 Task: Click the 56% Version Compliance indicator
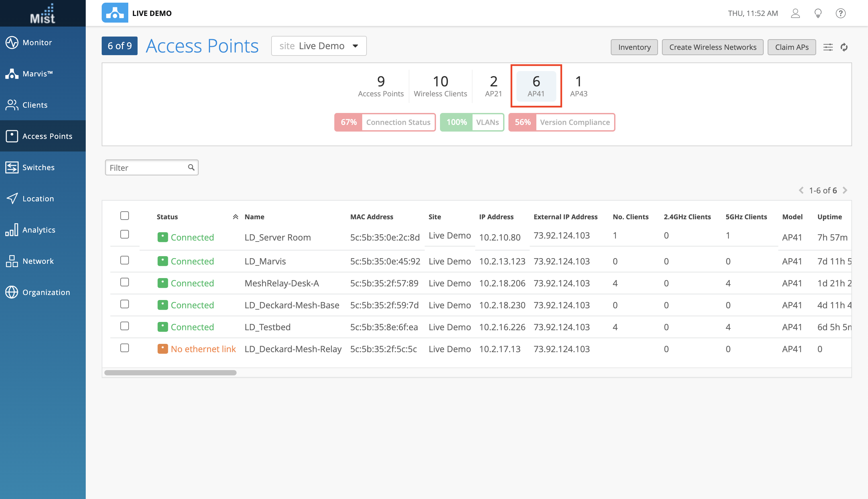[x=561, y=122]
